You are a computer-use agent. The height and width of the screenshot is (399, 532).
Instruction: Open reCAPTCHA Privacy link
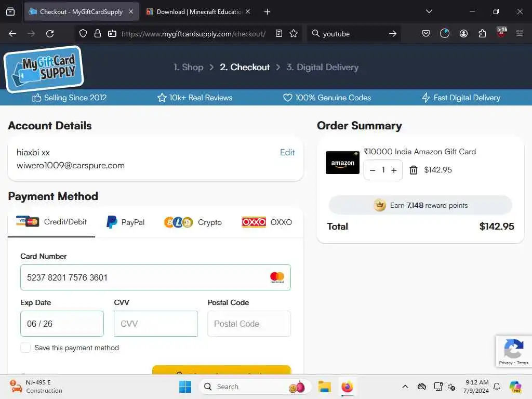pyautogui.click(x=506, y=363)
